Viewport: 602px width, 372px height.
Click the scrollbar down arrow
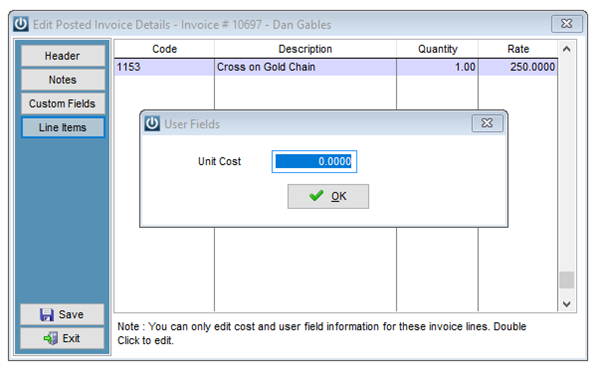(567, 304)
